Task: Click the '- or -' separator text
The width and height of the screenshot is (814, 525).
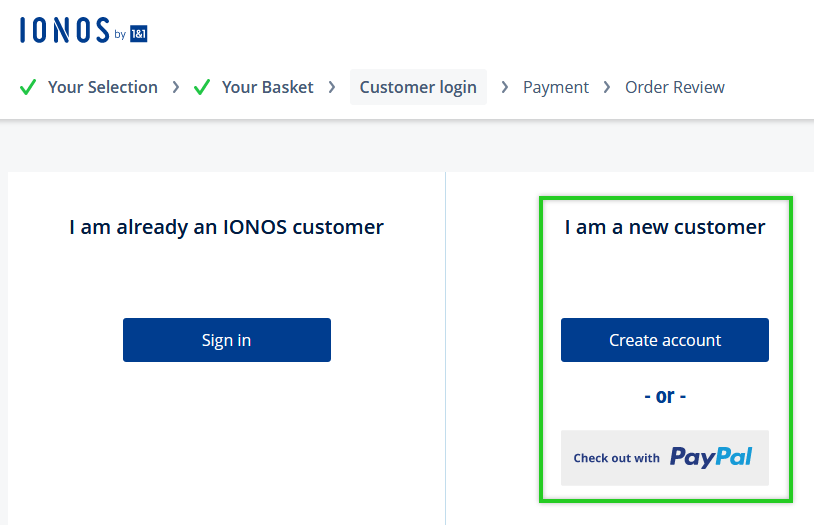Action: (665, 396)
